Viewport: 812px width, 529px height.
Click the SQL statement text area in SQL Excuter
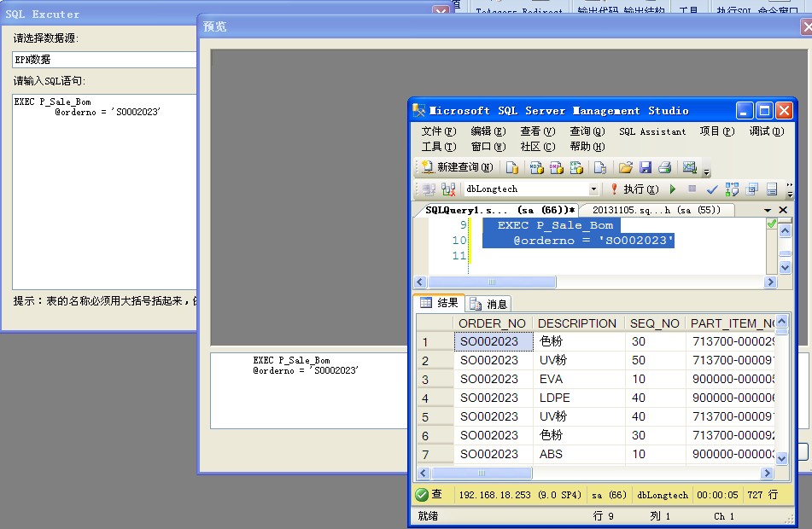104,192
